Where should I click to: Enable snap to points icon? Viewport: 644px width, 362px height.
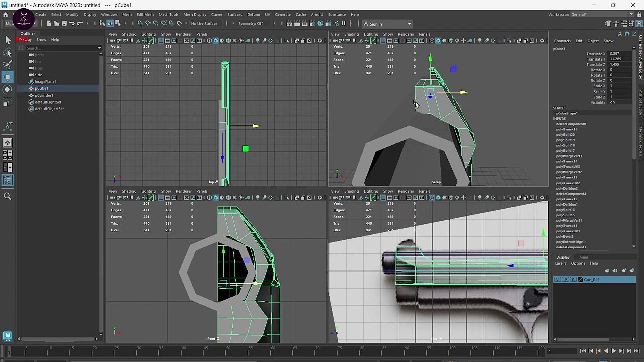coord(155,24)
